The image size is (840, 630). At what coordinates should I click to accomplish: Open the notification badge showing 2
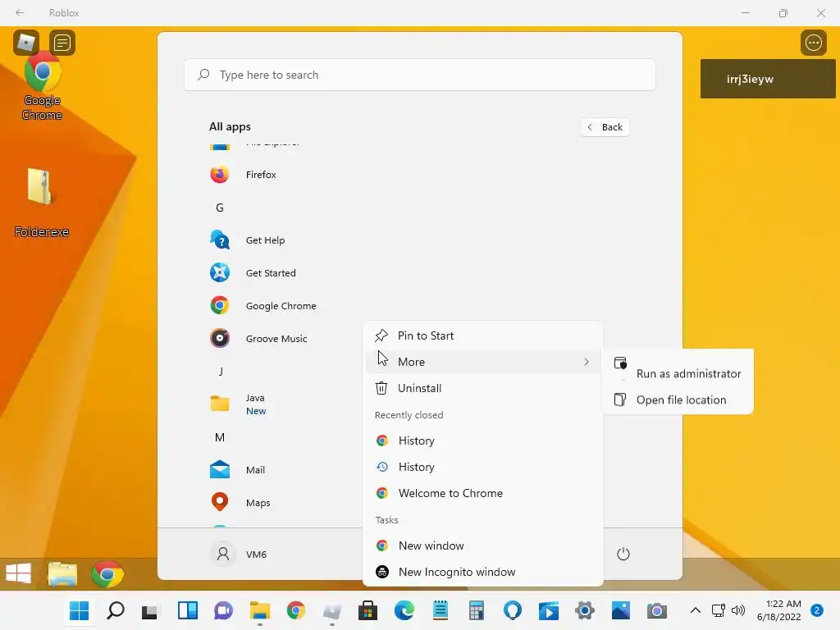pyautogui.click(x=816, y=610)
